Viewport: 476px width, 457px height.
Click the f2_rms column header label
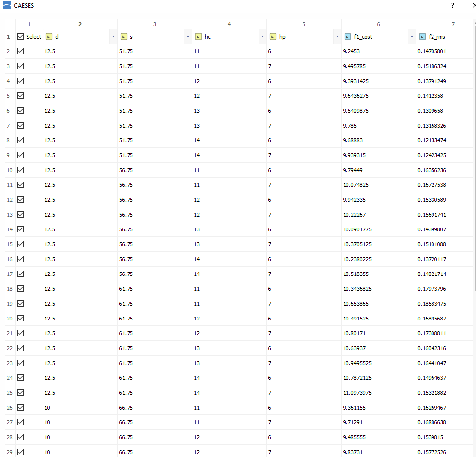coord(437,37)
